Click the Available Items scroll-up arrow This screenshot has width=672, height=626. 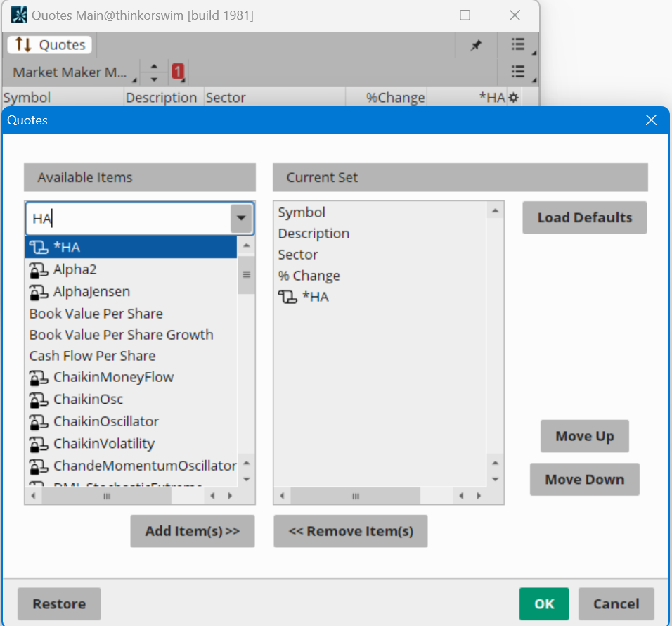click(247, 245)
